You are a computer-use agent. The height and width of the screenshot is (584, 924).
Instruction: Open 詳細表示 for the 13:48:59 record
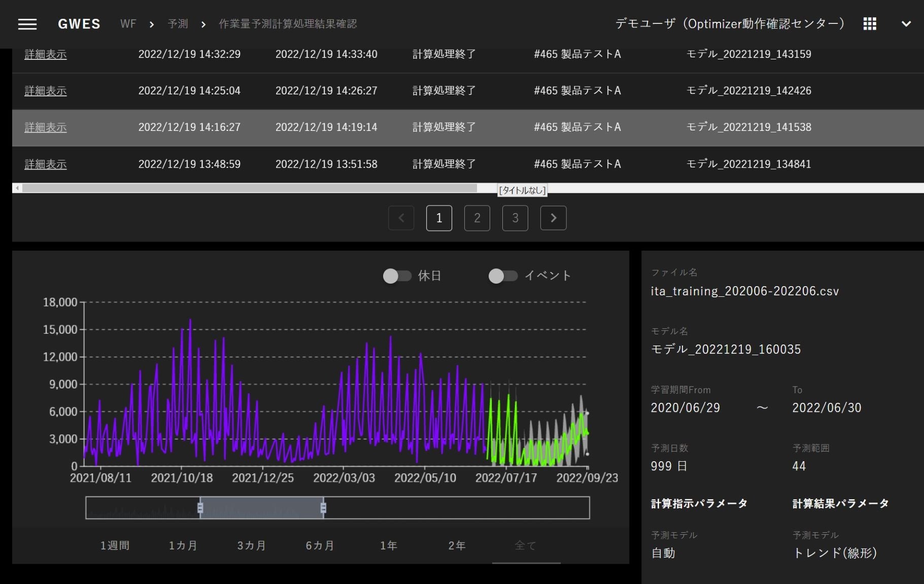(45, 164)
